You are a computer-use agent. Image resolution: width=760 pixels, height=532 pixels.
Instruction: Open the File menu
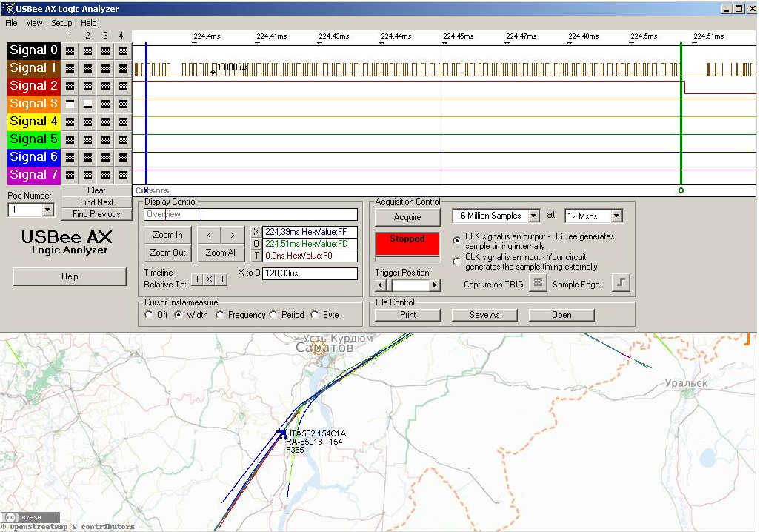tap(11, 23)
